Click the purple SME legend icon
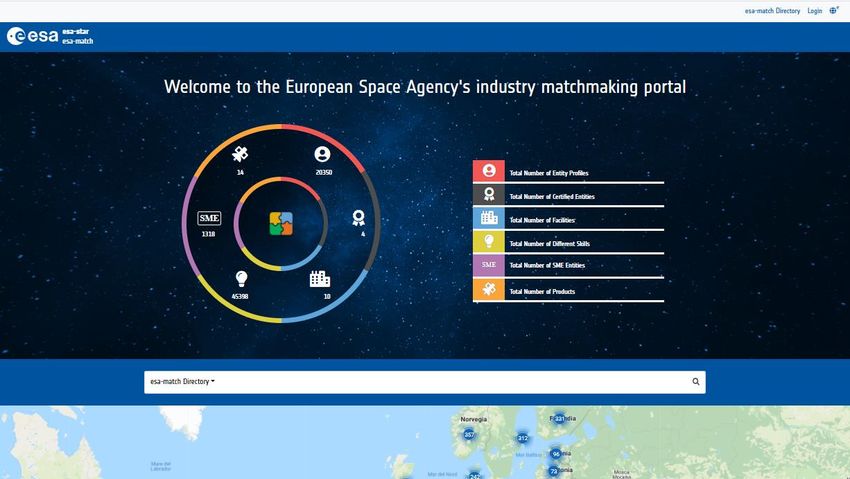Viewport: 850px width, 479px height. (x=488, y=265)
